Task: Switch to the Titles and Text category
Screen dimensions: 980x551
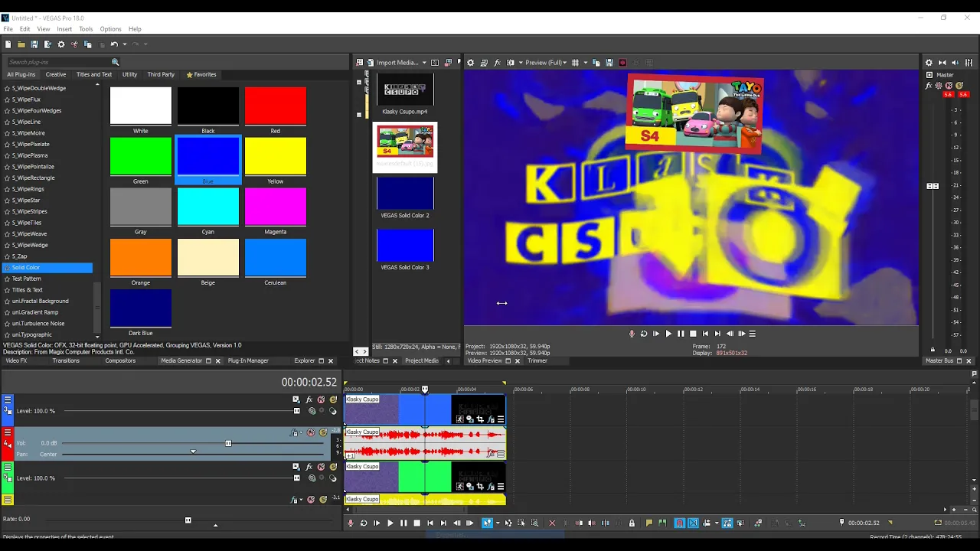Action: 94,74
